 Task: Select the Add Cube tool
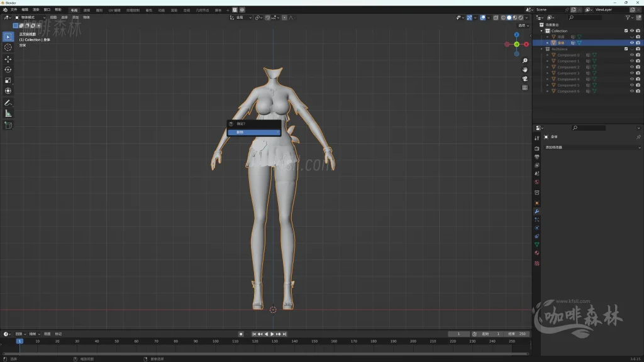(8, 126)
